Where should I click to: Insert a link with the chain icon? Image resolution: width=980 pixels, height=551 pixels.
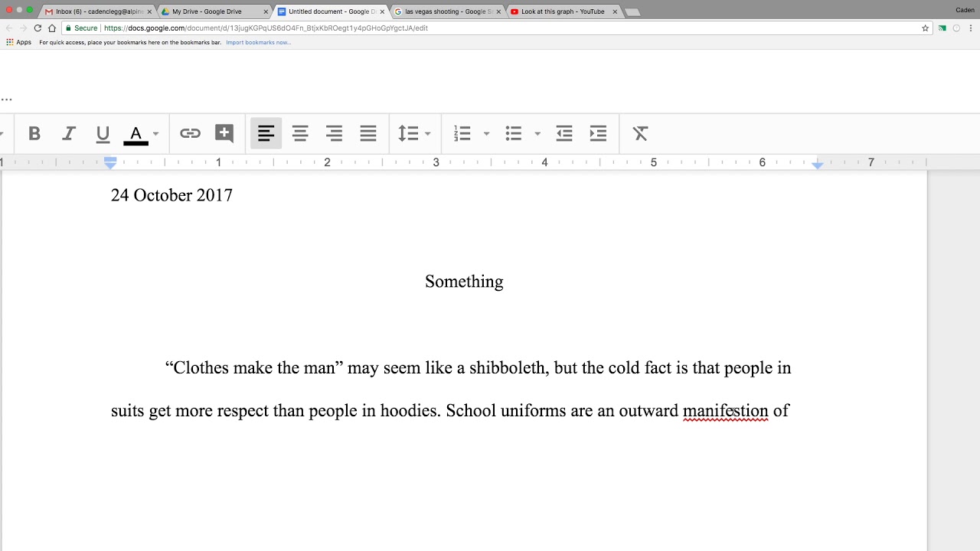pyautogui.click(x=190, y=134)
